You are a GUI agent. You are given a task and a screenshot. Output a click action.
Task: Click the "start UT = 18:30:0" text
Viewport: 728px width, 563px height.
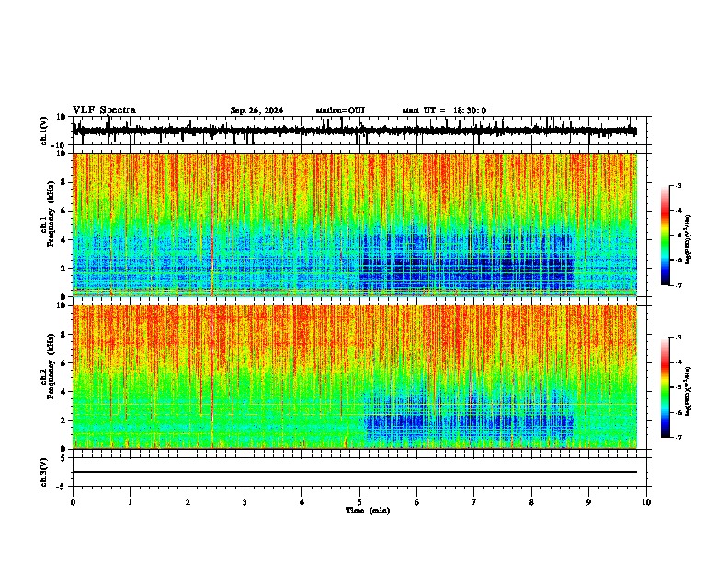pos(444,110)
